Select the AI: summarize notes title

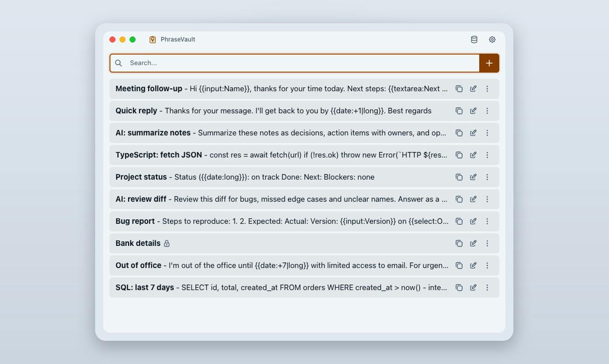coord(153,133)
